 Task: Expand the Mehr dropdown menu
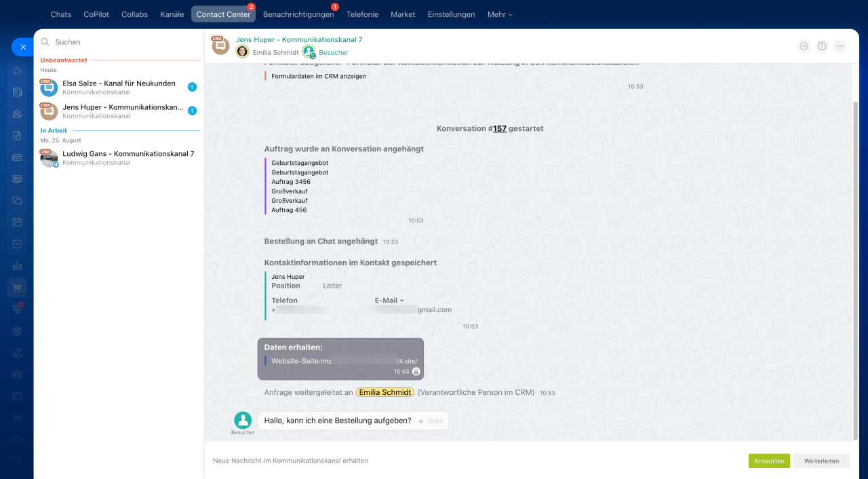(500, 14)
